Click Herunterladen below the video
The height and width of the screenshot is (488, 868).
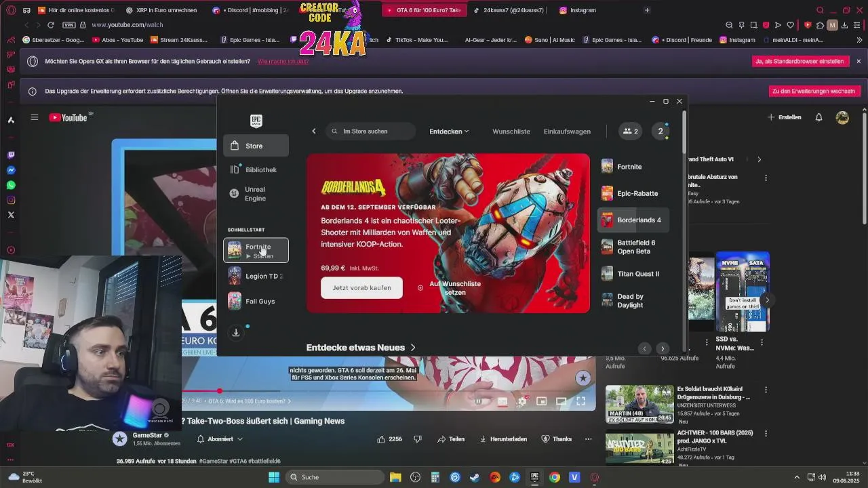(x=503, y=439)
